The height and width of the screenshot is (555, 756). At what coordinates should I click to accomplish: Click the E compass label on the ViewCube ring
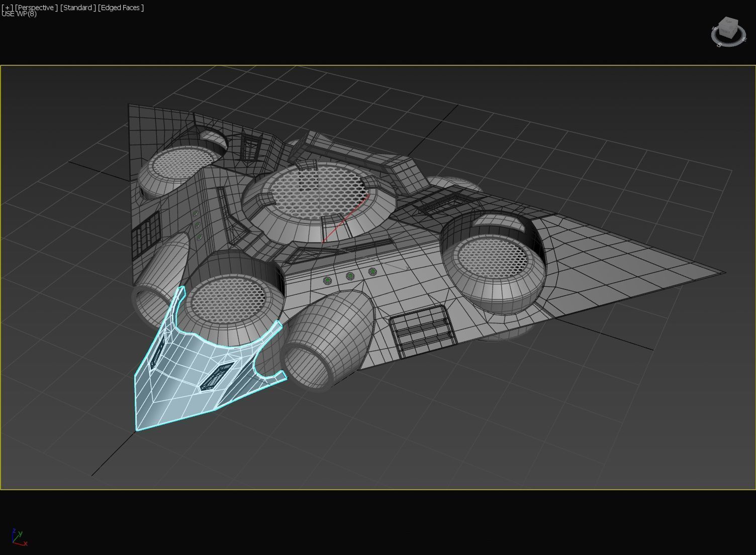click(744, 39)
